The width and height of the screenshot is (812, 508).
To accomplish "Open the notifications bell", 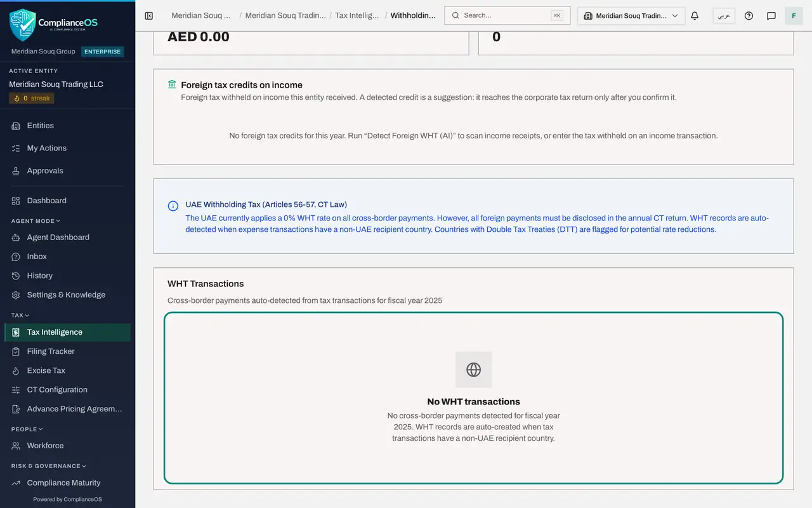I will [x=695, y=16].
